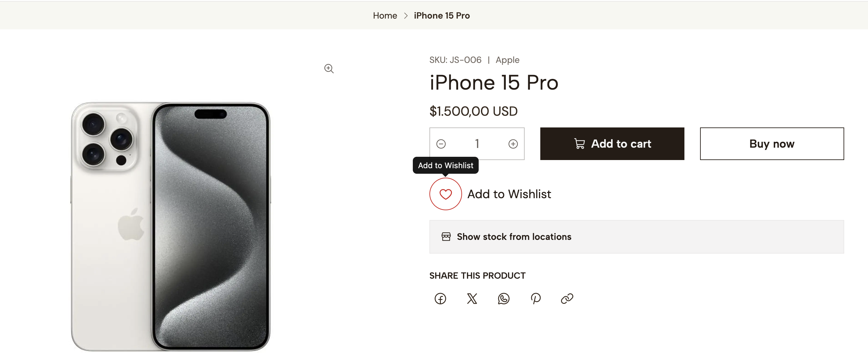868x353 pixels.
Task: Share product on X (Twitter)
Action: click(472, 299)
